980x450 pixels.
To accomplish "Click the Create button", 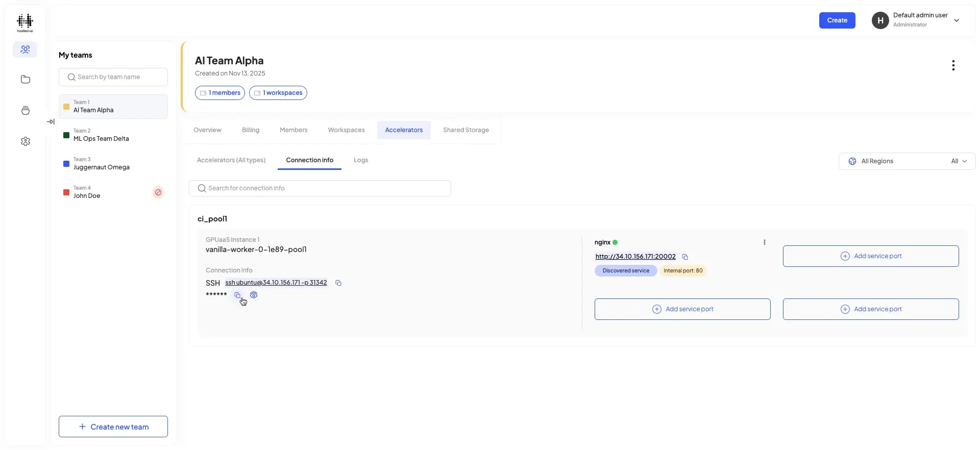I will [x=837, y=20].
